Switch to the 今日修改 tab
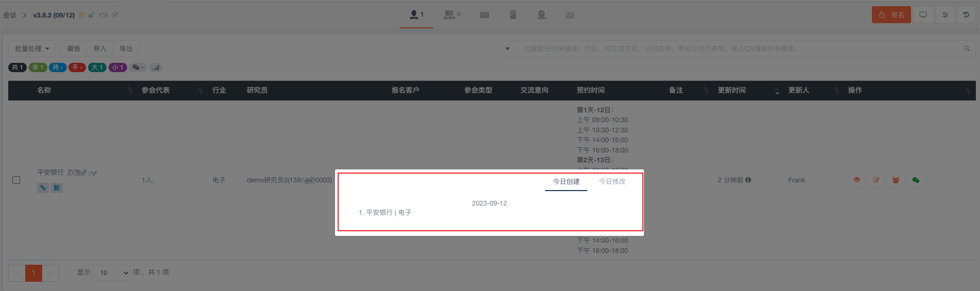 [x=612, y=182]
